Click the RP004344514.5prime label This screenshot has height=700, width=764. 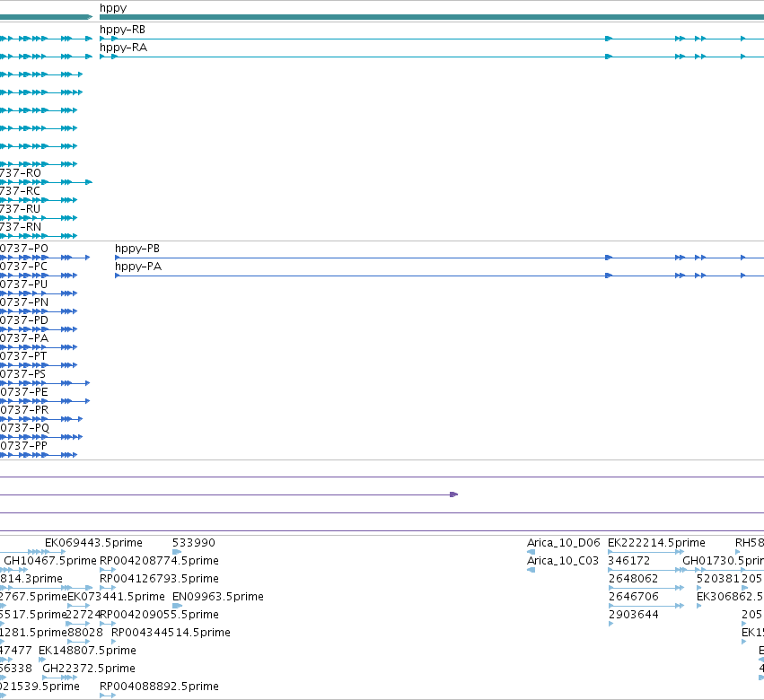coord(171,634)
